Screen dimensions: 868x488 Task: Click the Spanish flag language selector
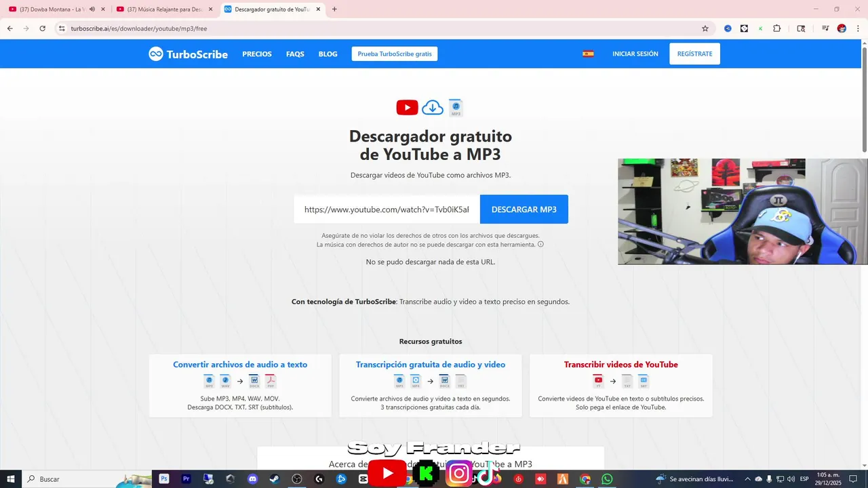(588, 54)
